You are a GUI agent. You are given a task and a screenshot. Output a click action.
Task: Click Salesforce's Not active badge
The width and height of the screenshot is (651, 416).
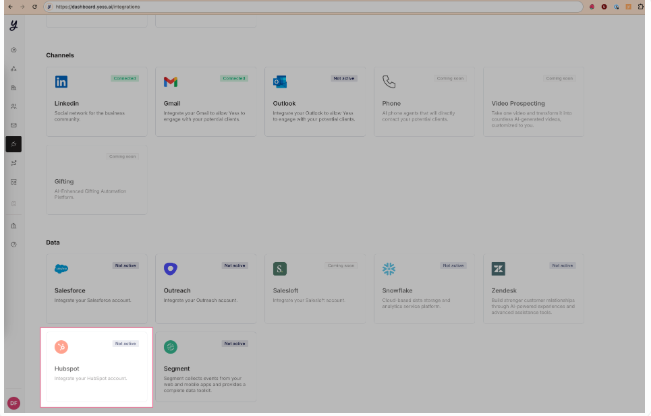[125, 265]
